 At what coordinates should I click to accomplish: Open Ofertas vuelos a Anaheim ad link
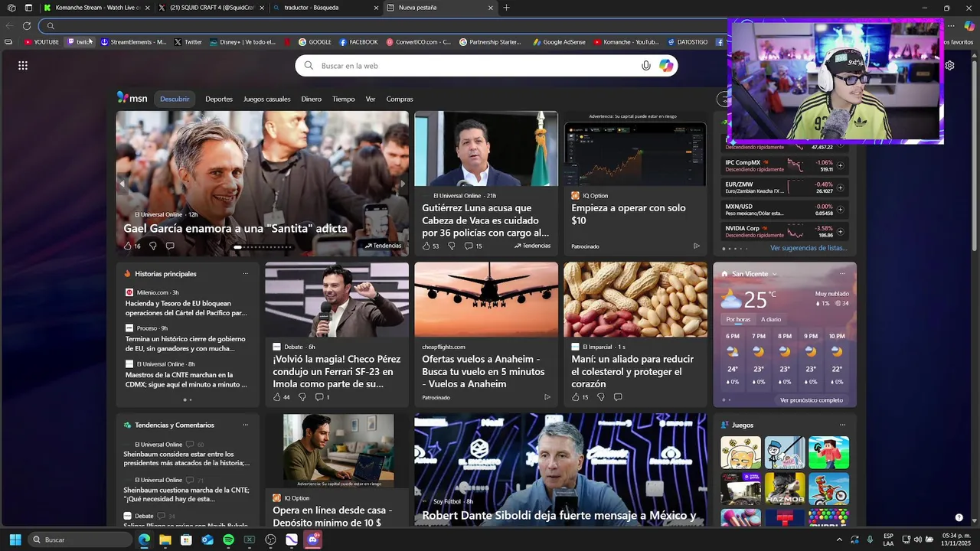[x=483, y=371]
